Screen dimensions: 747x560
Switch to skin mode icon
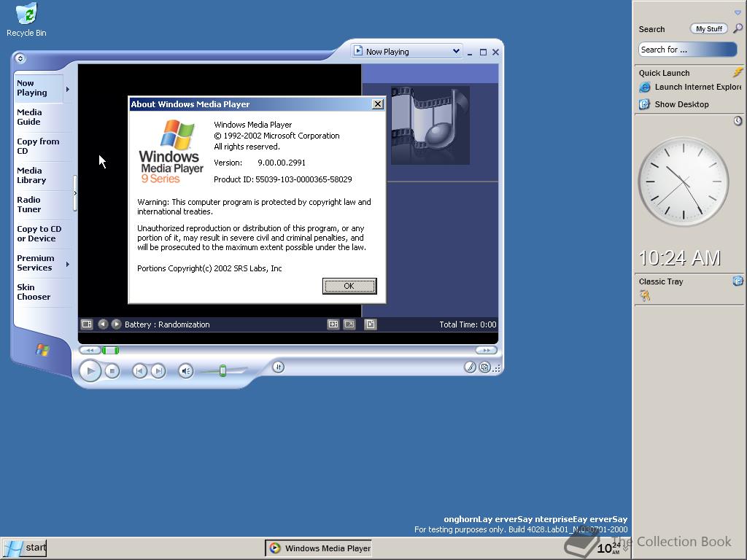tap(484, 367)
